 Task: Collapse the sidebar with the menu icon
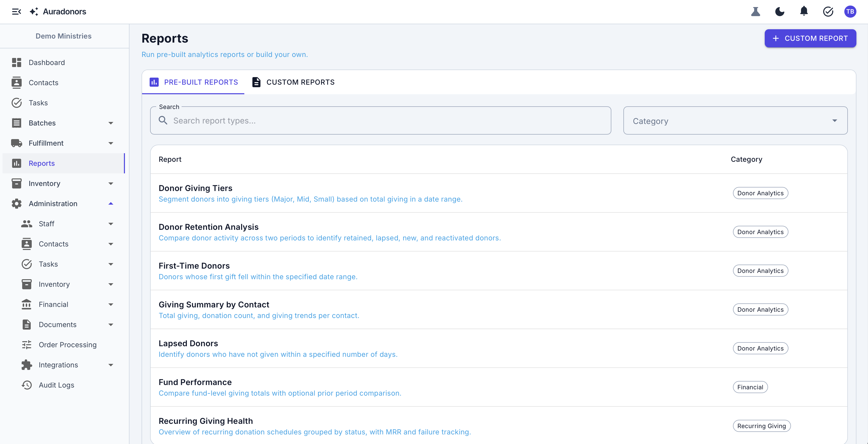(x=16, y=12)
